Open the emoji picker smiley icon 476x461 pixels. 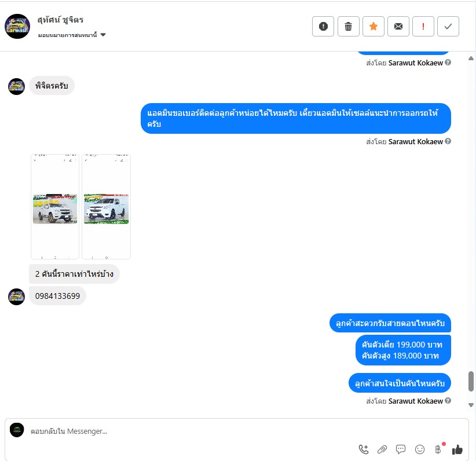[x=419, y=449]
